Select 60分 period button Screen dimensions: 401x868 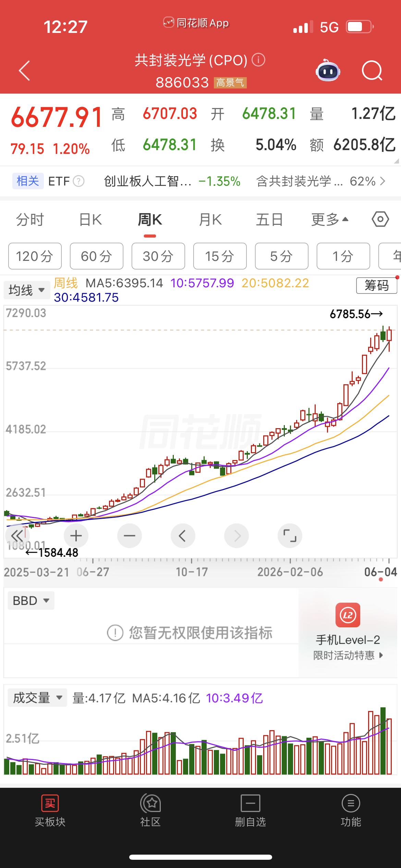click(x=97, y=256)
